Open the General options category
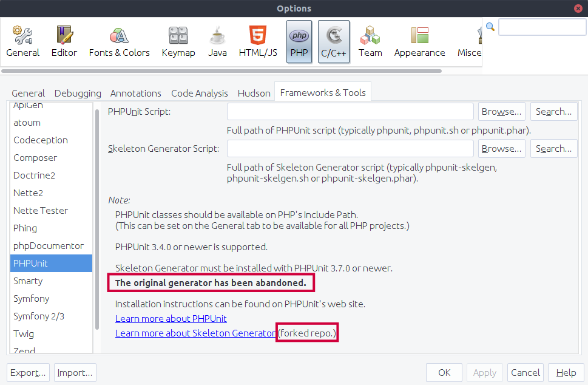 pos(23,42)
